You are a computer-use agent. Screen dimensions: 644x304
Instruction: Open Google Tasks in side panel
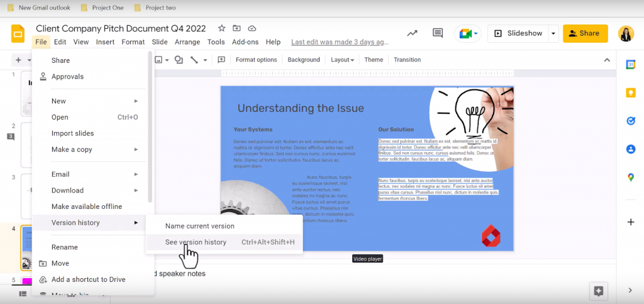[630, 121]
